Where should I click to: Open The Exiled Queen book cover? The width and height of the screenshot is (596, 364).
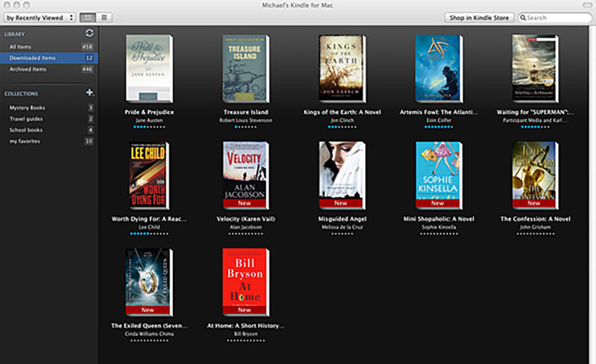point(149,282)
